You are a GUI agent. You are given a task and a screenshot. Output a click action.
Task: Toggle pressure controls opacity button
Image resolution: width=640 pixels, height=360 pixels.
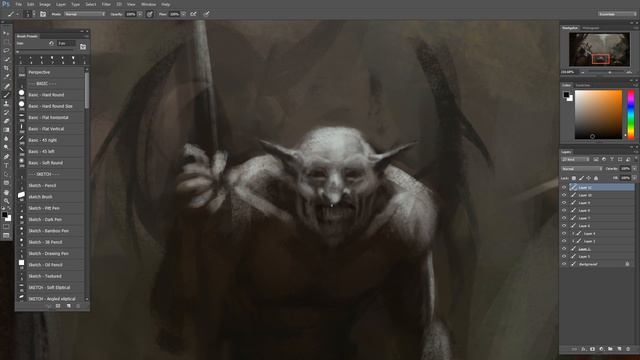150,14
